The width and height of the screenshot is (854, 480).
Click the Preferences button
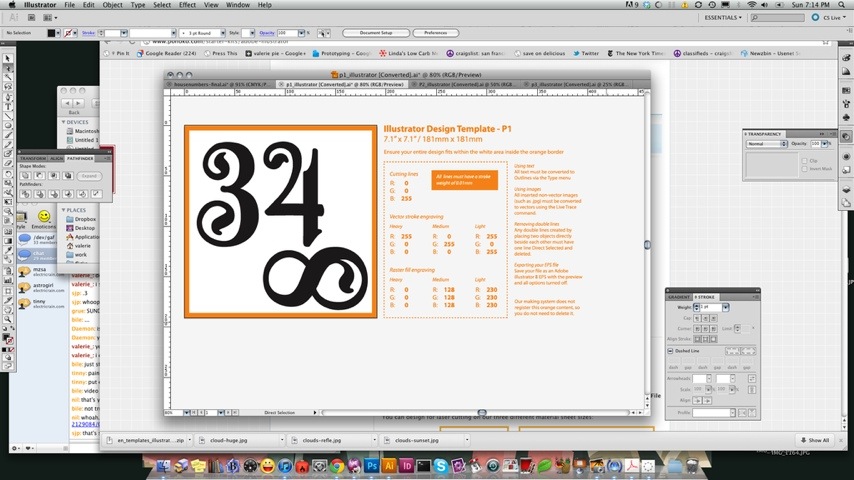tap(436, 33)
